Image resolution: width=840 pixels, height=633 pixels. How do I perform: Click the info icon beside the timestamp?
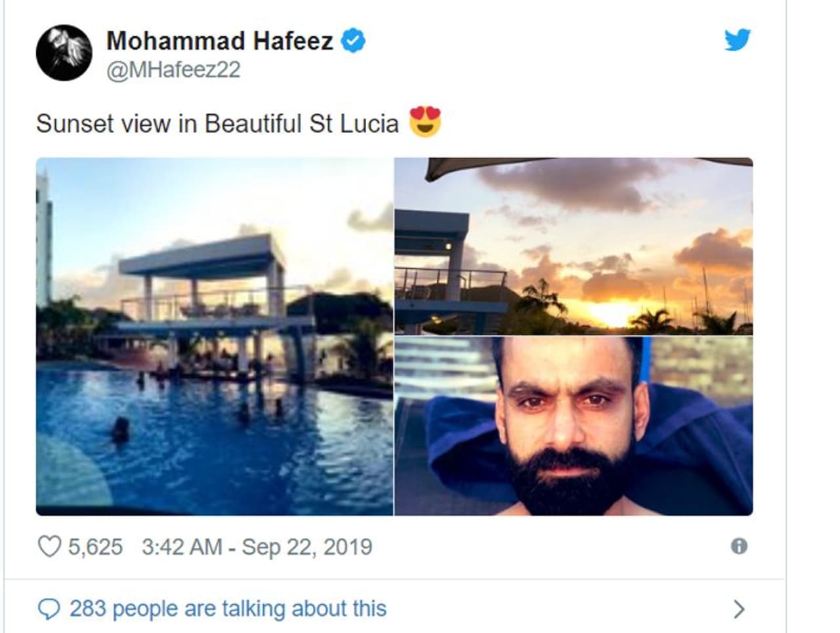click(739, 546)
